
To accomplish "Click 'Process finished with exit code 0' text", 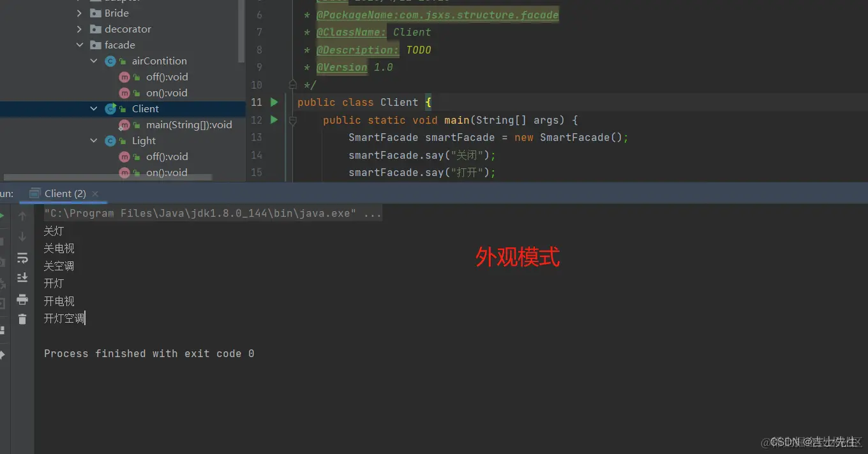I will tap(149, 354).
